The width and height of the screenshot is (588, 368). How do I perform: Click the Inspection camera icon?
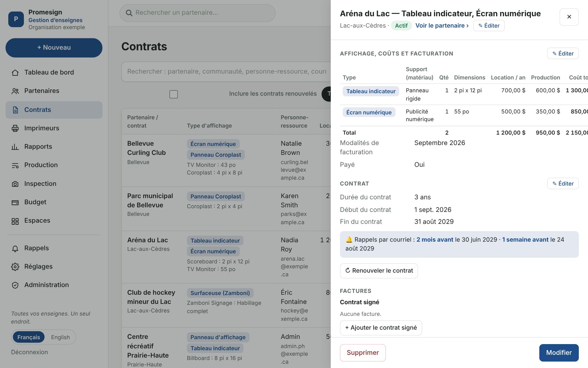[15, 184]
